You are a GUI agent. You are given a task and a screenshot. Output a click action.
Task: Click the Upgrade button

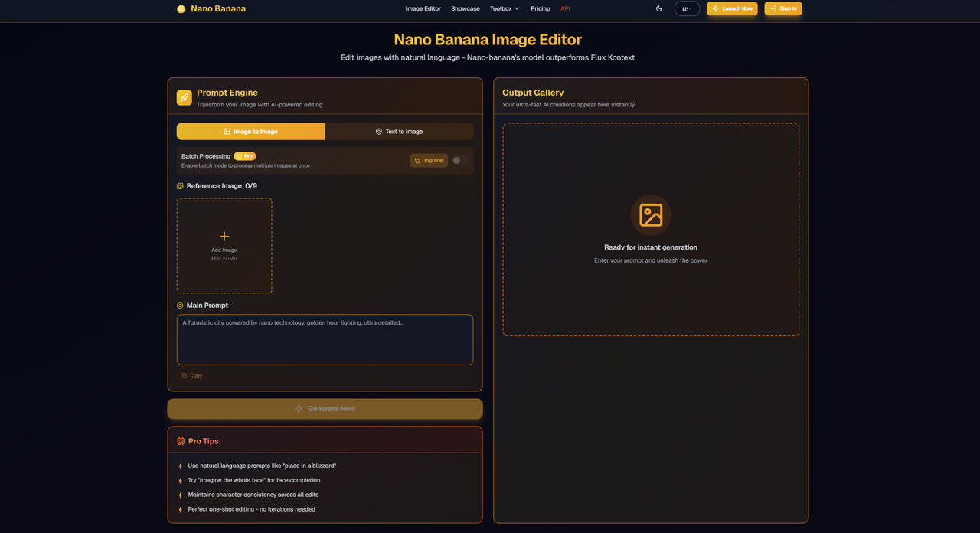coord(429,161)
